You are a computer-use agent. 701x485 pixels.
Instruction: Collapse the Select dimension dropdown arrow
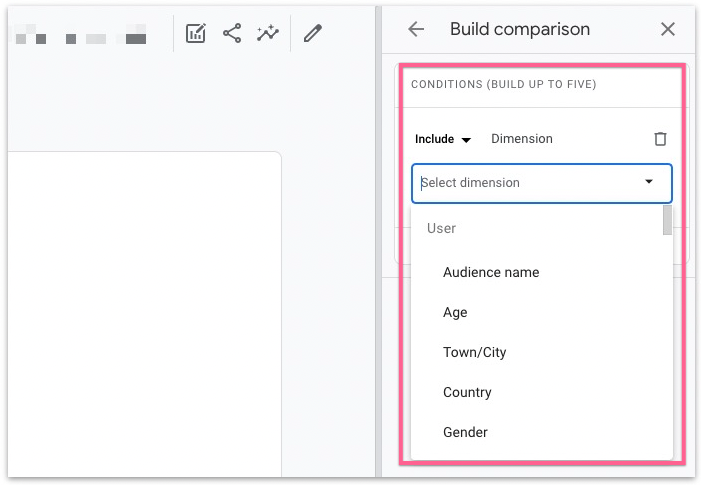[x=649, y=182]
